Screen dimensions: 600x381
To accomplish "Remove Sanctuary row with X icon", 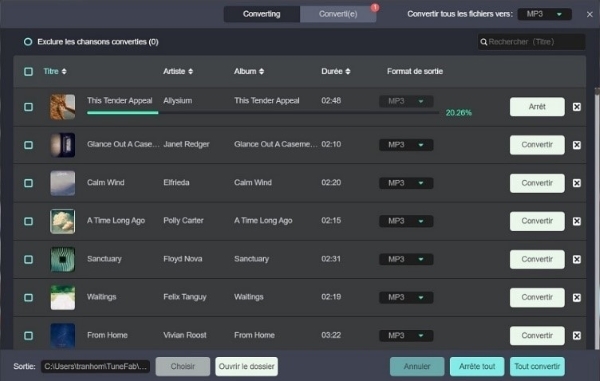I will 577,259.
